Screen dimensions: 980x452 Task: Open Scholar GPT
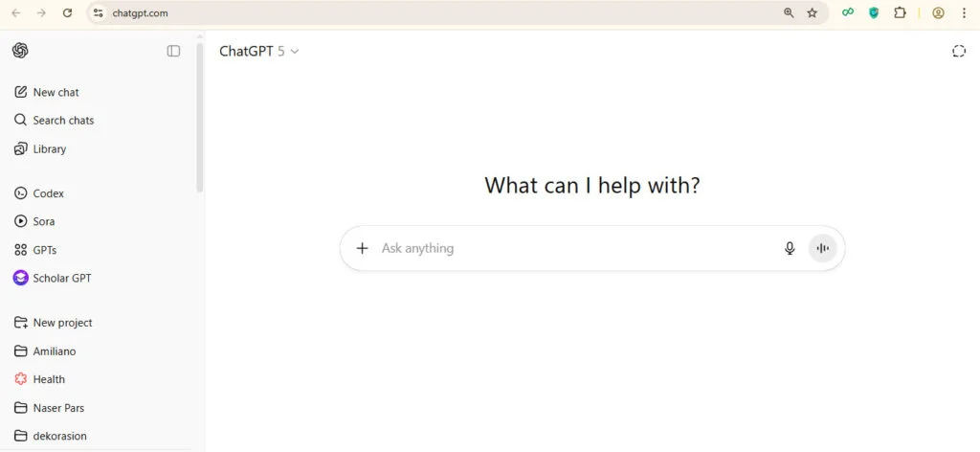[61, 278]
